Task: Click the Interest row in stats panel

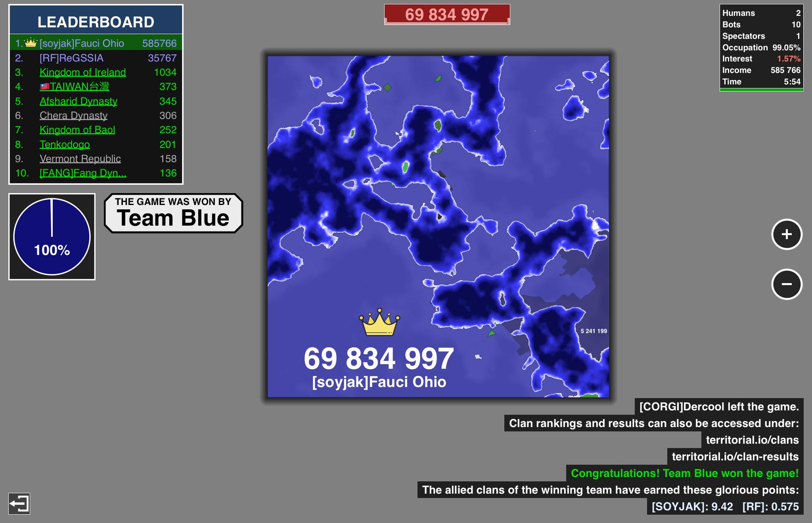Action: pos(761,59)
